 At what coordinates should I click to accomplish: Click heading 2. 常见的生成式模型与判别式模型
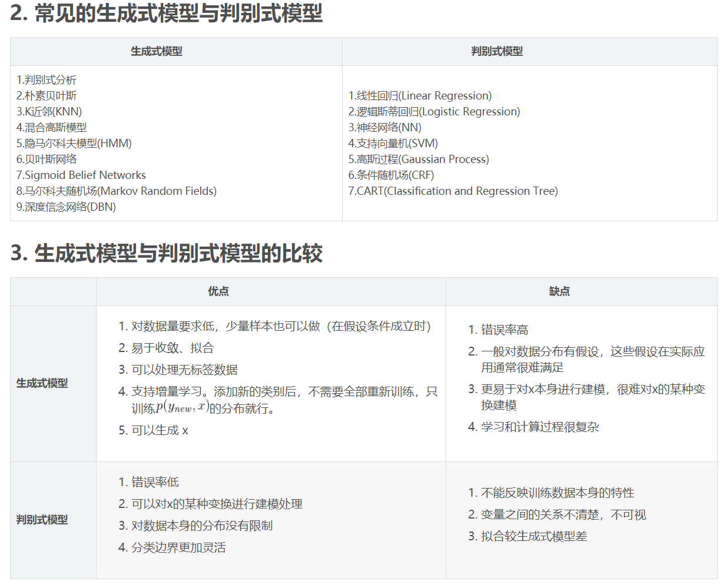pos(167,13)
